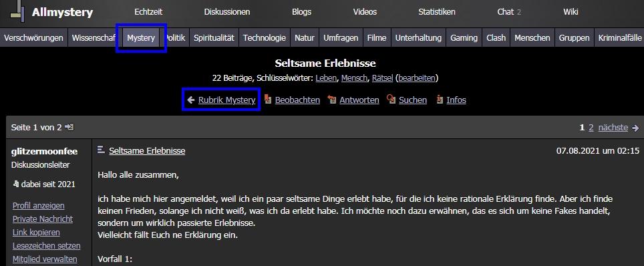This screenshot has height=266, width=644.
Task: Select the Menschen category tab
Action: 532,38
